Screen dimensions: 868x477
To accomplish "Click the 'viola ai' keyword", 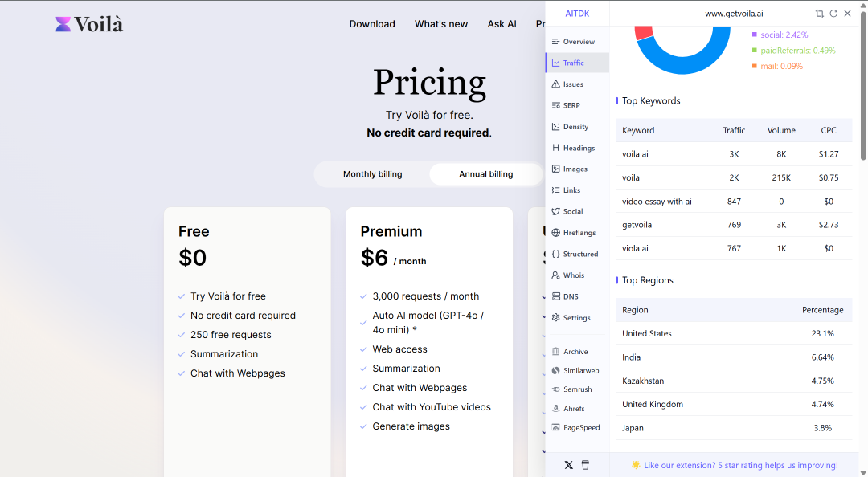I will pos(635,248).
